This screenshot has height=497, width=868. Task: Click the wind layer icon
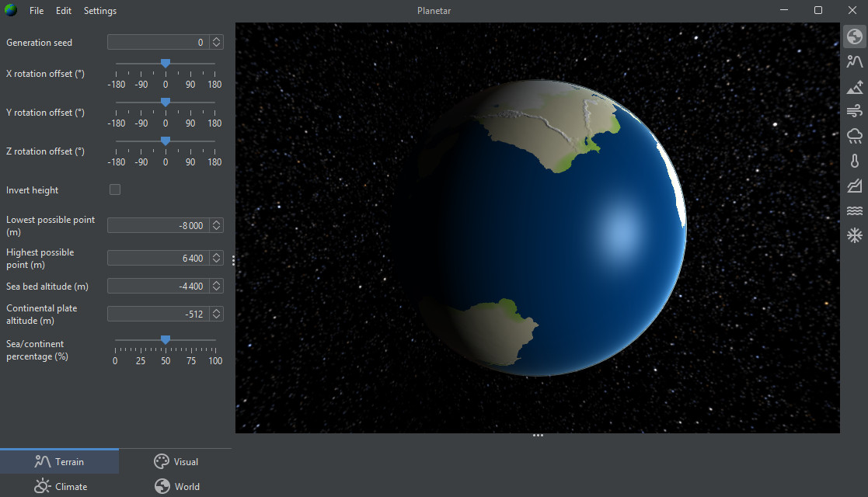tap(854, 111)
